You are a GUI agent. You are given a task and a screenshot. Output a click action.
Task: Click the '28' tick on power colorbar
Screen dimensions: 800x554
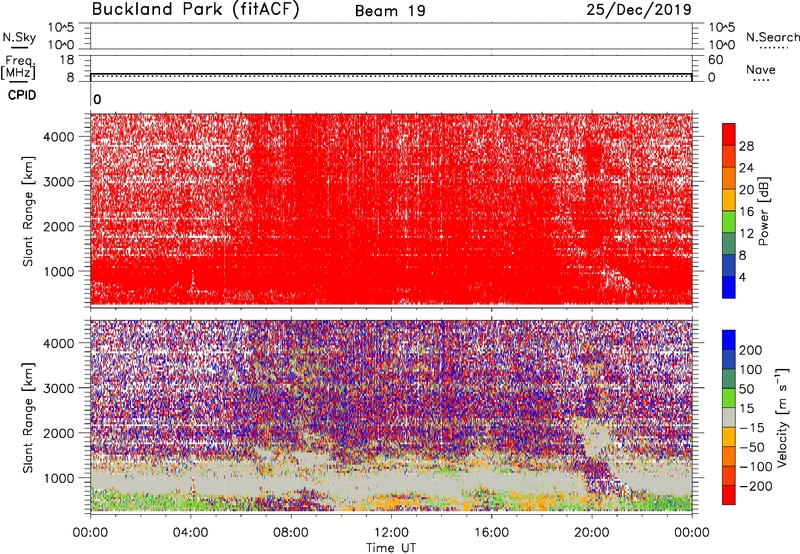[746, 146]
